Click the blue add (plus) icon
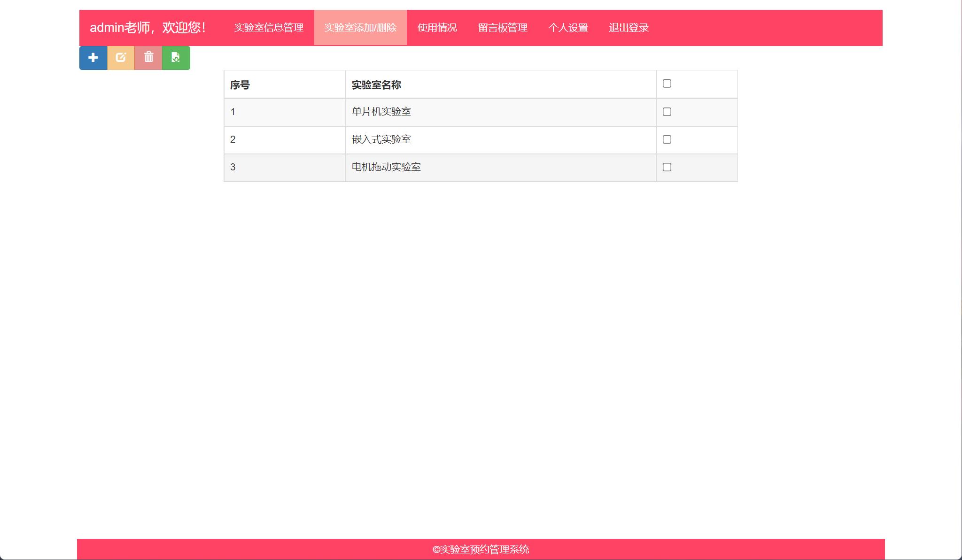 click(93, 58)
